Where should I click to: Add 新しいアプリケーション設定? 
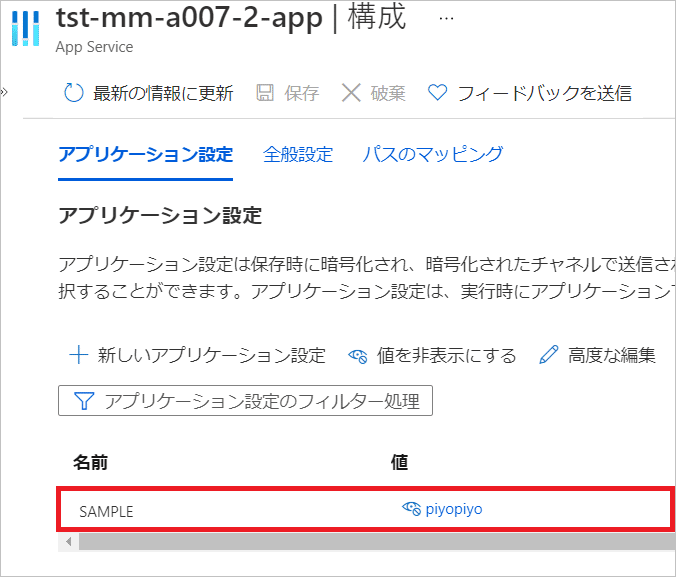[211, 356]
